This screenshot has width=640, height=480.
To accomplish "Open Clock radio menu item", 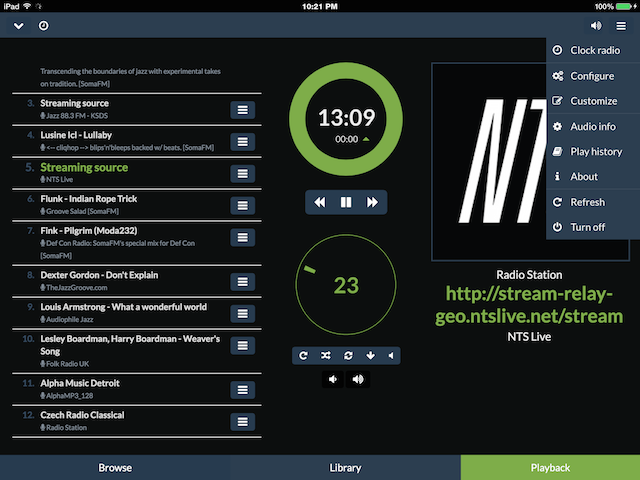I will coord(593,50).
